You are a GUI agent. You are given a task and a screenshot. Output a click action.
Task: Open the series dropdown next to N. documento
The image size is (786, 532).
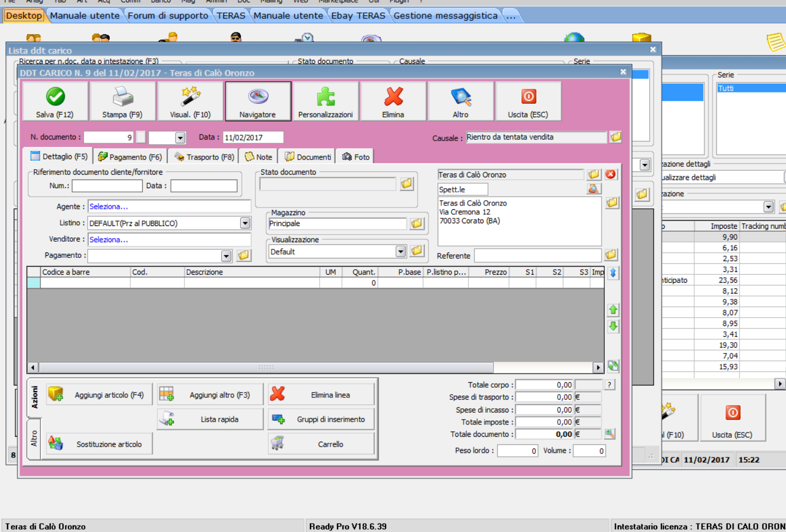click(180, 138)
